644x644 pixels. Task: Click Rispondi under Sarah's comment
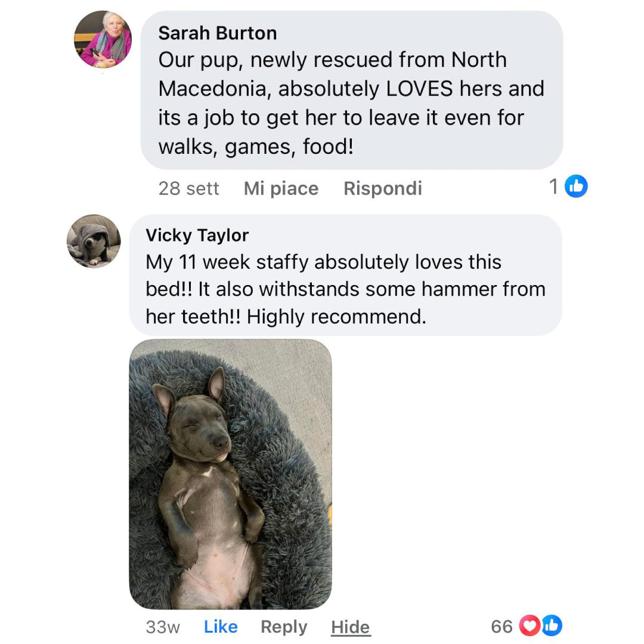point(382,188)
